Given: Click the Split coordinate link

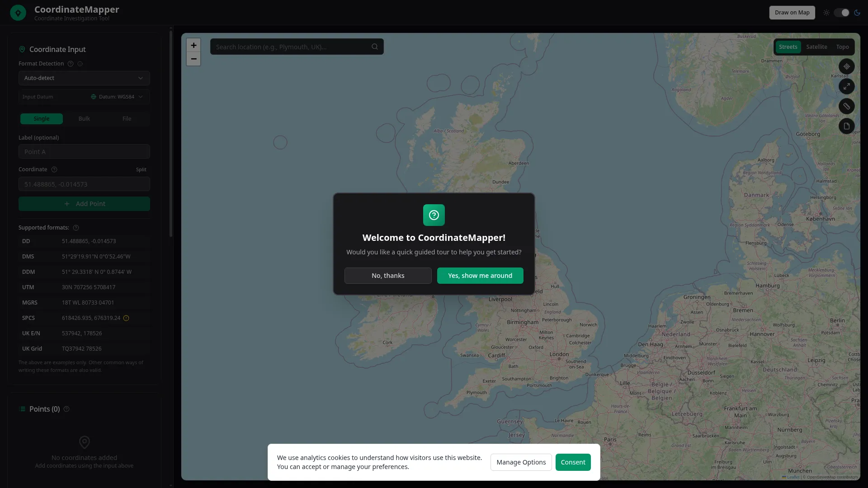Looking at the screenshot, I should (x=141, y=169).
